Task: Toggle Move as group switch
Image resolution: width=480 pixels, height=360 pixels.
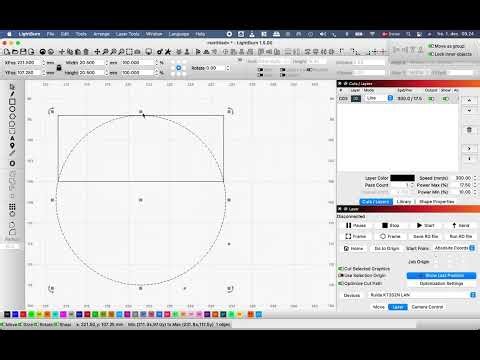Action: (x=431, y=46)
